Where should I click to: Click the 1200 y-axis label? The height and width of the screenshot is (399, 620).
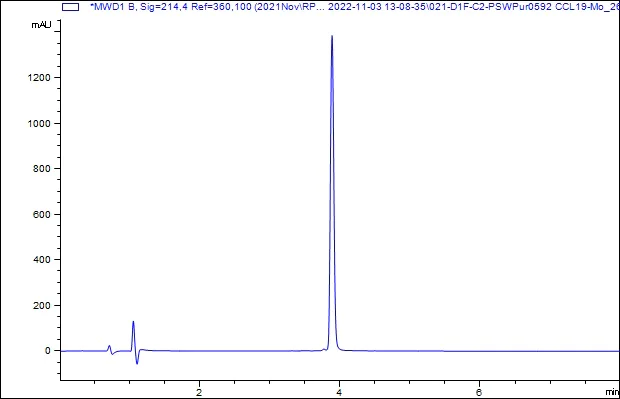point(39,78)
